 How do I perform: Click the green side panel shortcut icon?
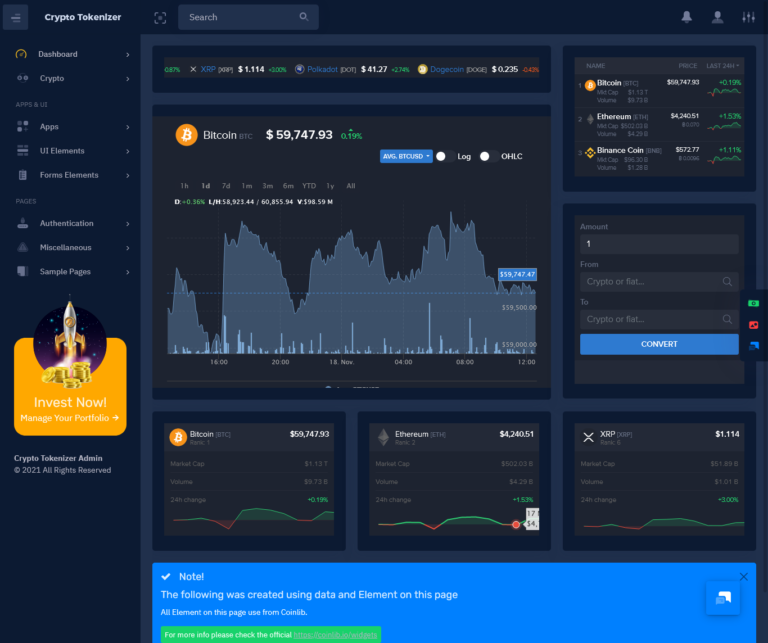(753, 304)
